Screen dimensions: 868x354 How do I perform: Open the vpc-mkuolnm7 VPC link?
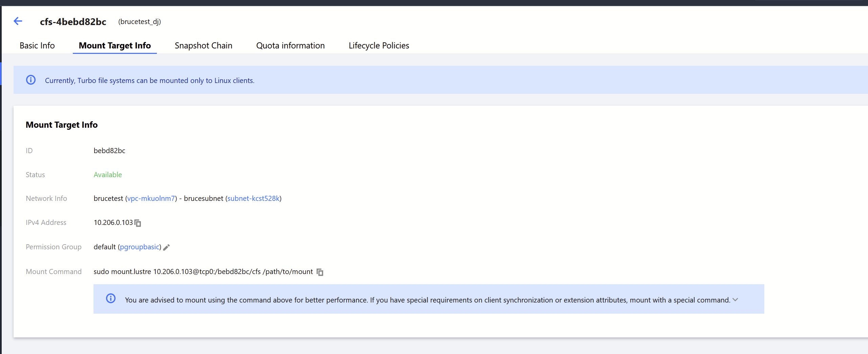tap(151, 199)
